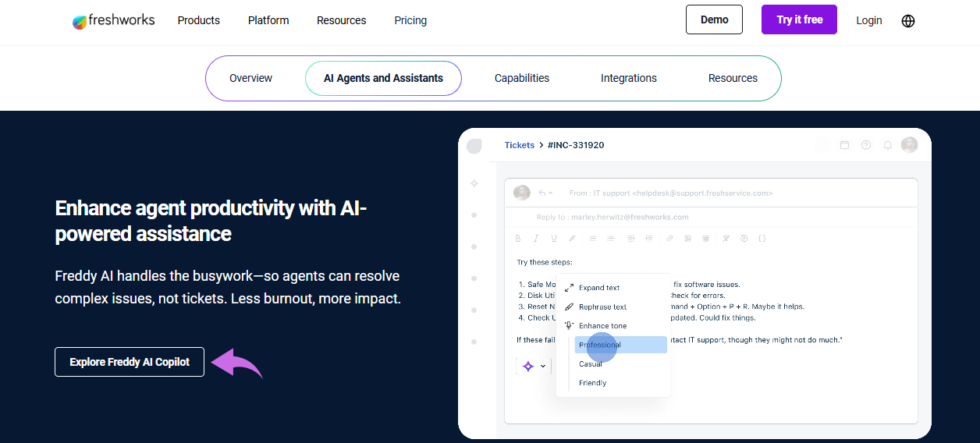Switch to the Overview tab
The height and width of the screenshot is (443, 980).
point(251,78)
